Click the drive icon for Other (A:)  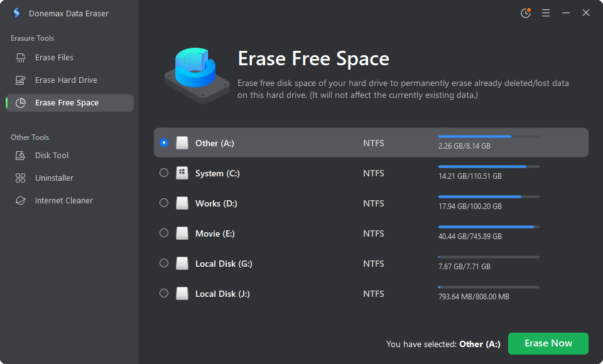pos(182,143)
